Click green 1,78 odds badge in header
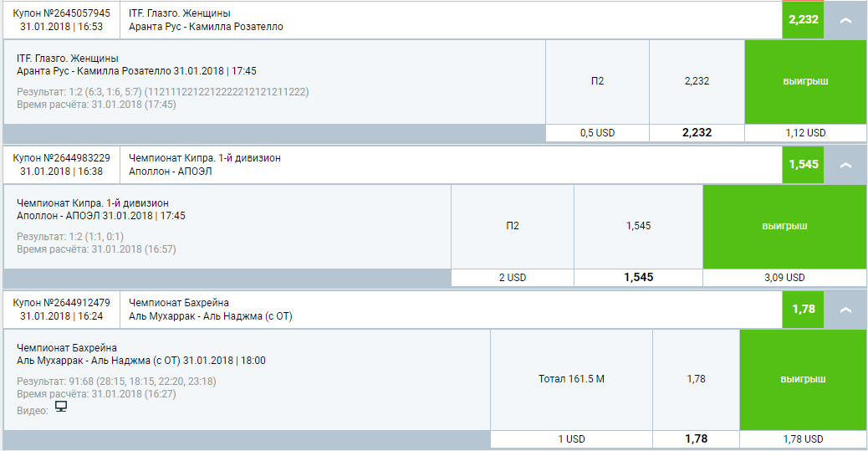 pos(804,309)
